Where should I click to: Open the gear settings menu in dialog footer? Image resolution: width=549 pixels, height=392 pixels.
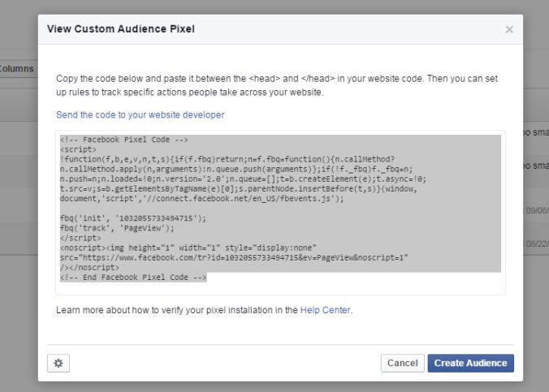pos(57,363)
